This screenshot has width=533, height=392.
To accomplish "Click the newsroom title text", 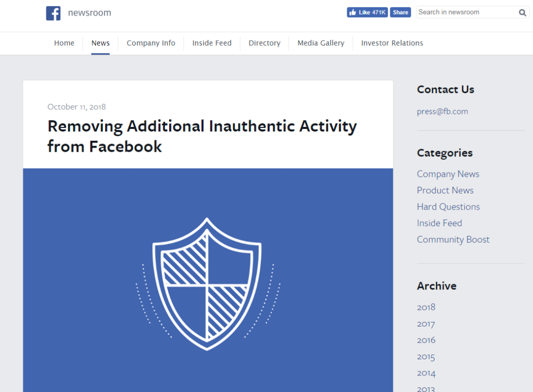I will (x=90, y=13).
